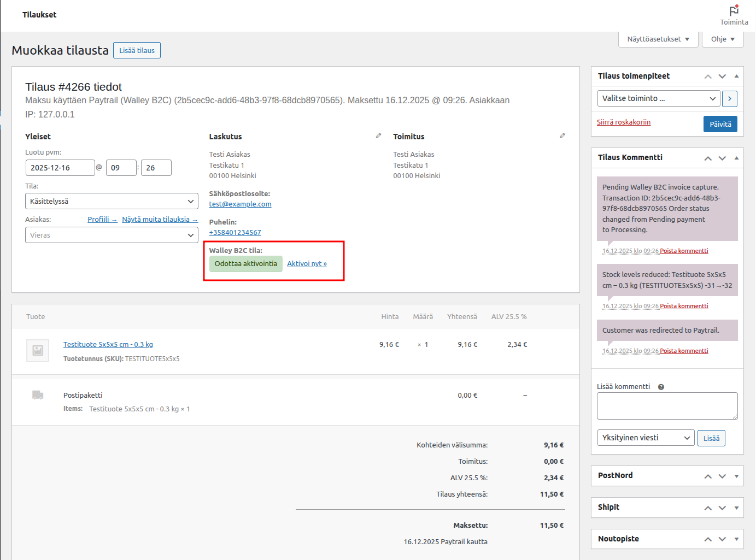Click the Päivitä update button
Viewport: 756px width, 560px height.
(x=720, y=124)
